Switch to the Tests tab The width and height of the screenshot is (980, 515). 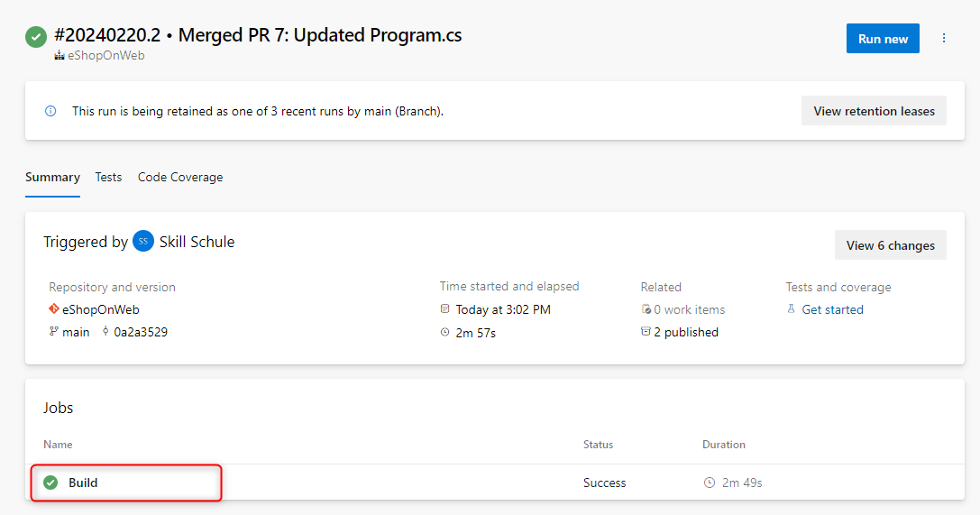click(x=108, y=177)
